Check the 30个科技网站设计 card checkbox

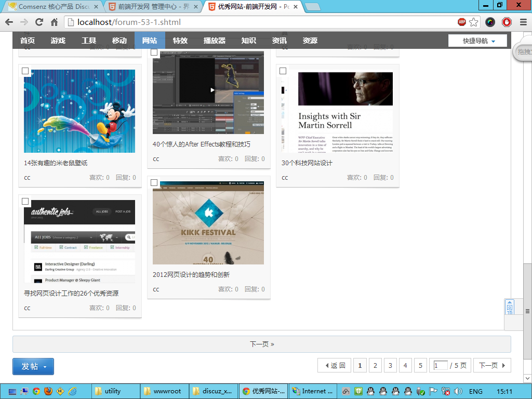(x=283, y=71)
